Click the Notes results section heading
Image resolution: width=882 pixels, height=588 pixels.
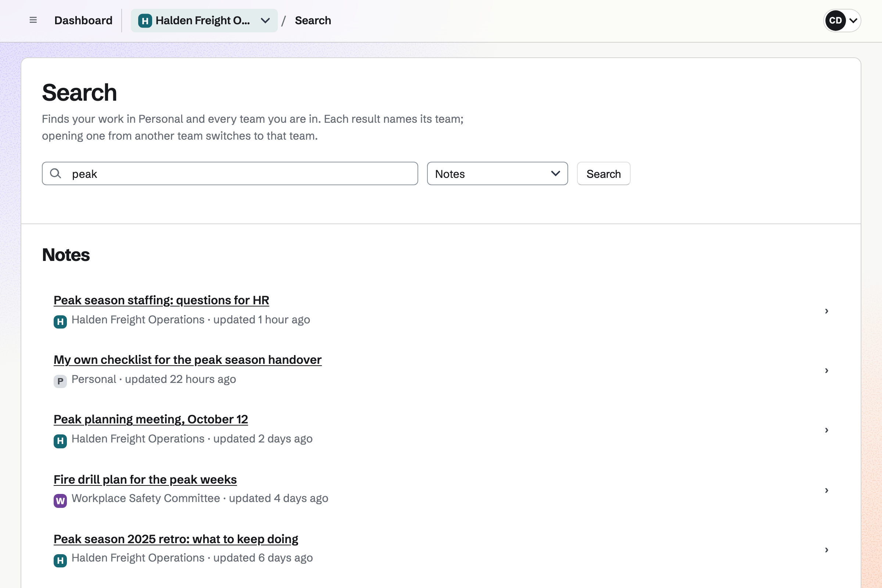[x=66, y=255]
